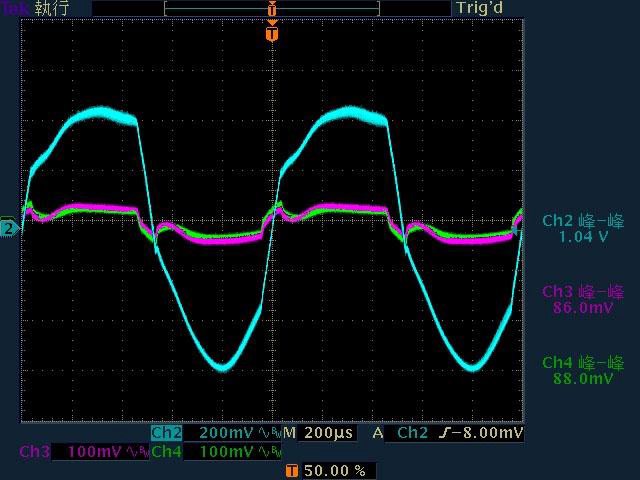This screenshot has height=480, width=640.
Task: Click the Ch2 bandwidth limit coupling symbol
Action: click(x=269, y=433)
